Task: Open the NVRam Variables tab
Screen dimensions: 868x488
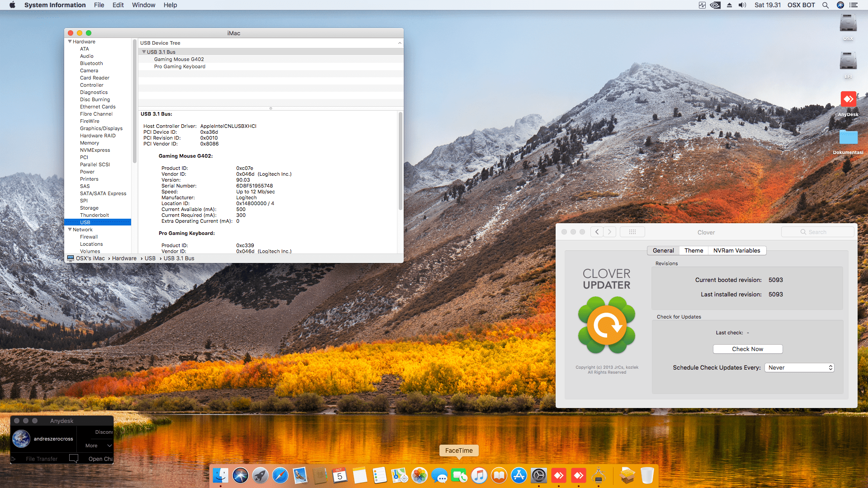Action: (x=736, y=250)
